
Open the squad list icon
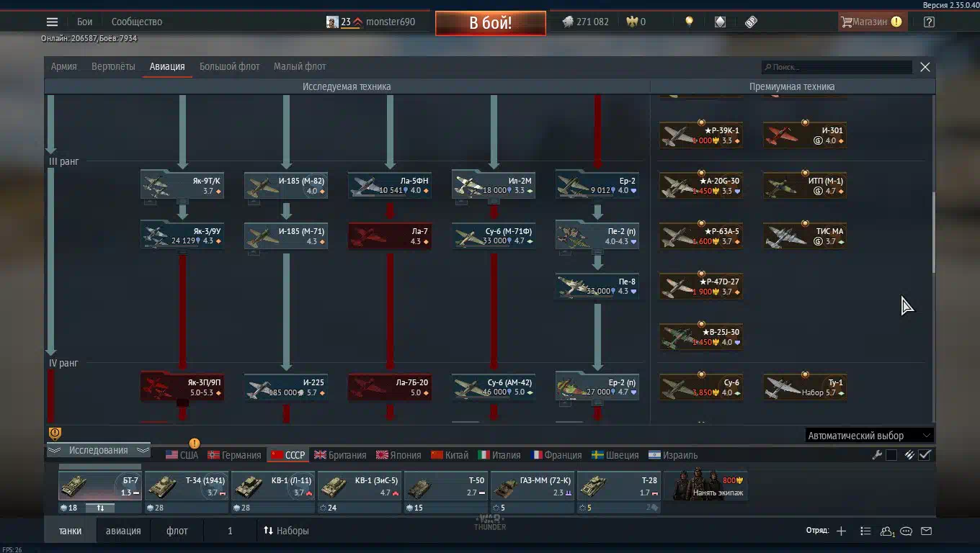coord(865,531)
